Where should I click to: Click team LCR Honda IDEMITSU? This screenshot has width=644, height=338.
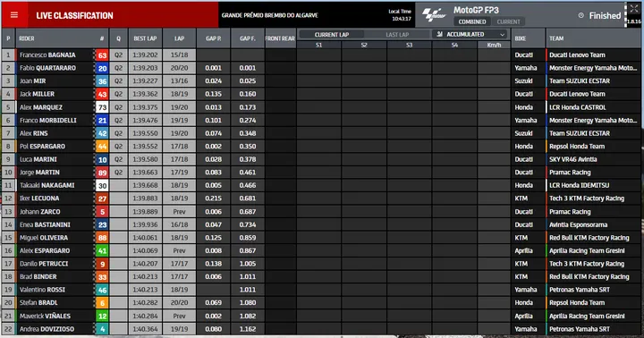[579, 186]
